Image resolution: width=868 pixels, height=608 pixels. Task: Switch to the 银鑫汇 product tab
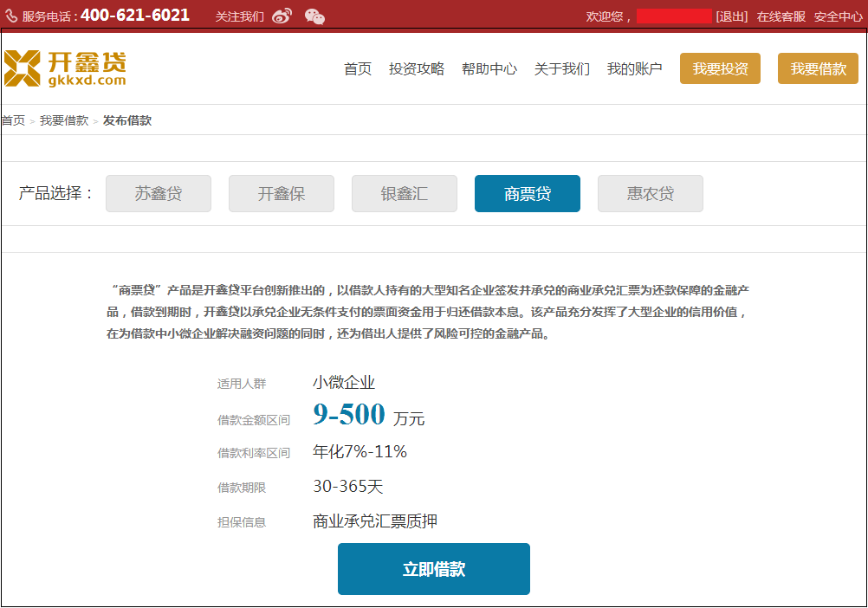click(405, 194)
